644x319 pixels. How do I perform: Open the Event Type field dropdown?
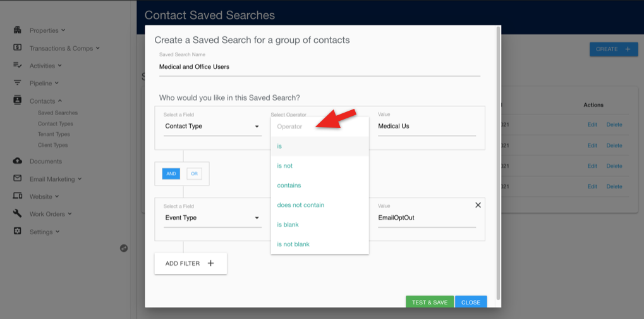212,218
